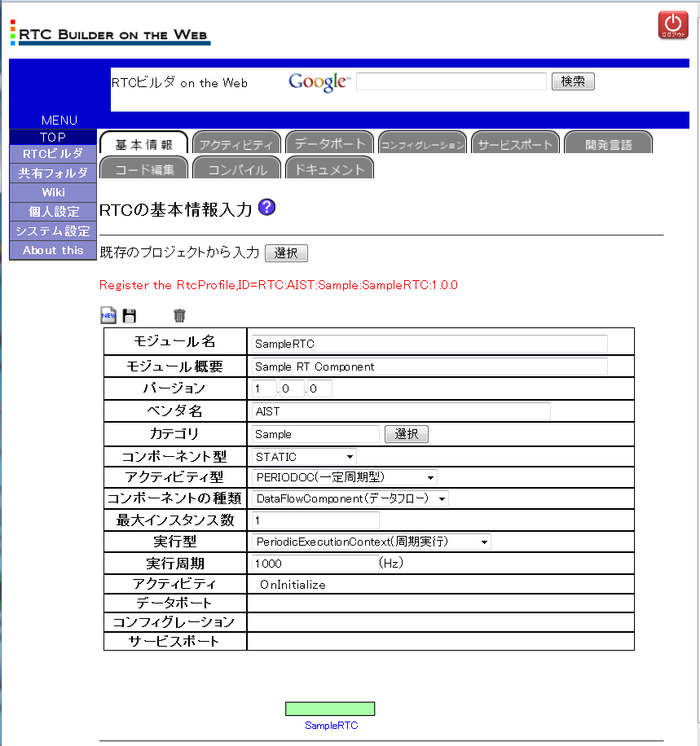Click the middle version number field
Screen dimensions: 700x746
point(292,388)
